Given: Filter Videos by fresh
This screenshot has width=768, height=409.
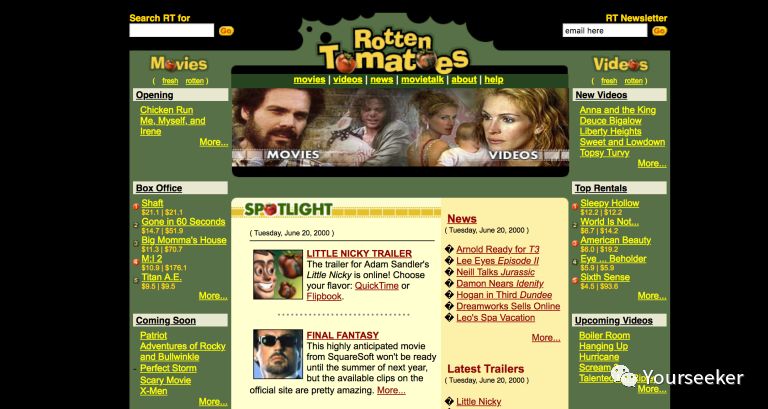Looking at the screenshot, I should click(x=606, y=80).
